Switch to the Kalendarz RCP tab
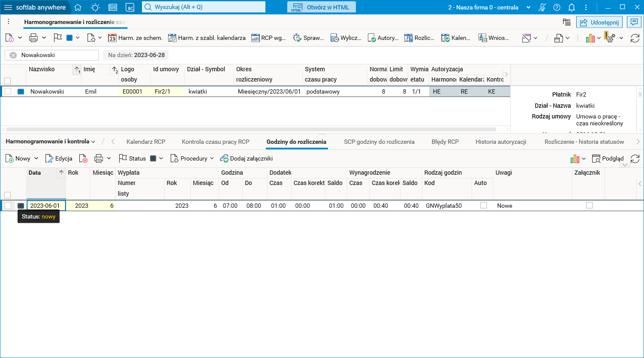The width and height of the screenshot is (644, 358). tap(146, 142)
